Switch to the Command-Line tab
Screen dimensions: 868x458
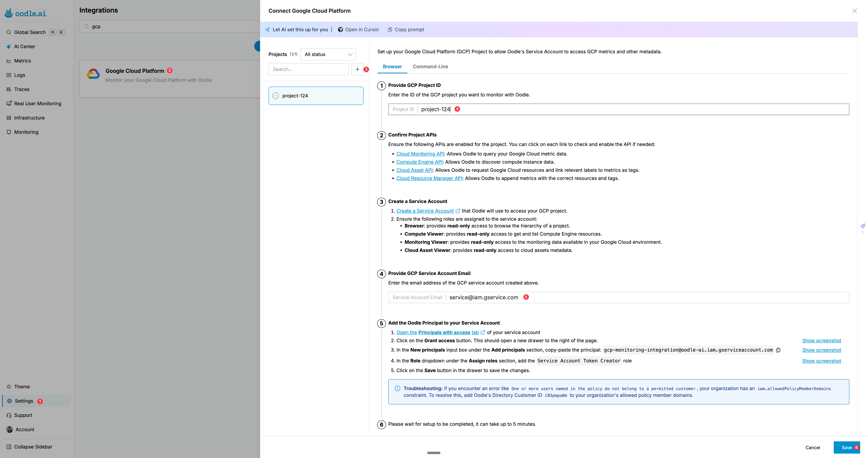[x=430, y=67]
